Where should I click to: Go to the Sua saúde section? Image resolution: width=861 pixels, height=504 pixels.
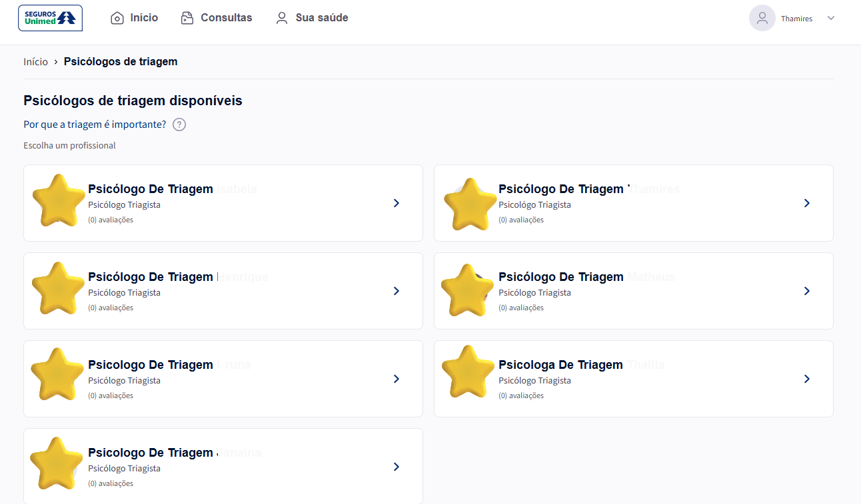coord(322,18)
